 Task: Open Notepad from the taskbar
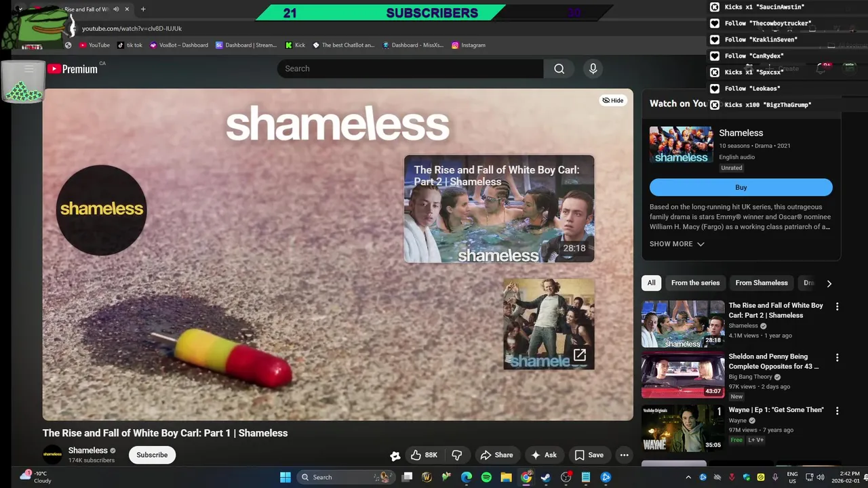click(x=586, y=477)
